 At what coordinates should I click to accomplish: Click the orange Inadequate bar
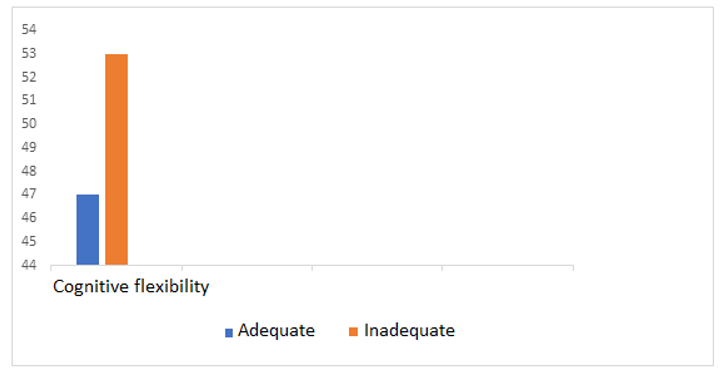116,159
